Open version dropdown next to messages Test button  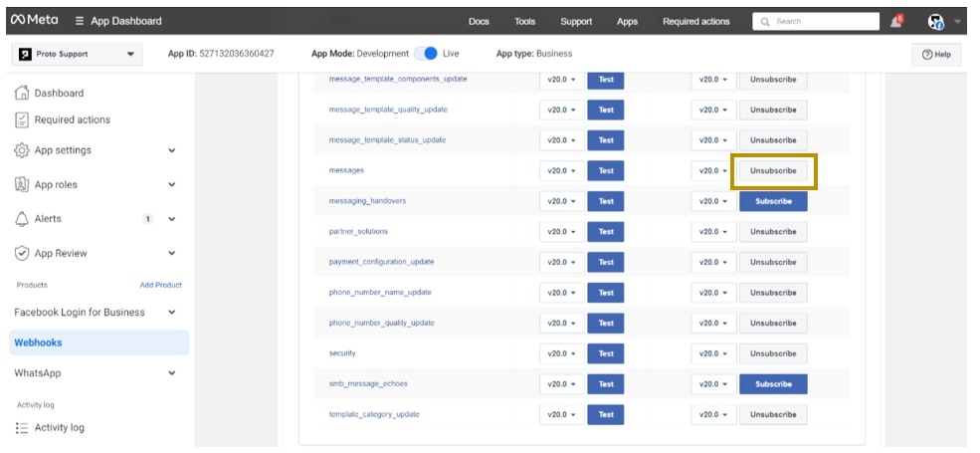[x=561, y=171]
